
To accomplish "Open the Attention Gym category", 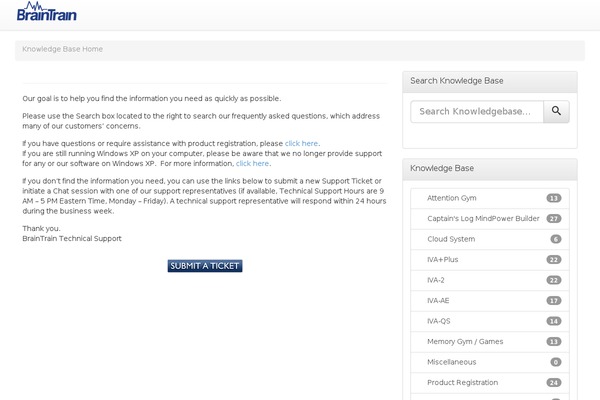I will (x=490, y=198).
